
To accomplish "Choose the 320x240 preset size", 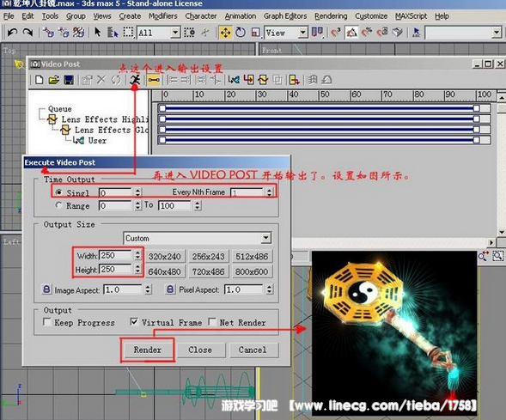I will point(165,257).
